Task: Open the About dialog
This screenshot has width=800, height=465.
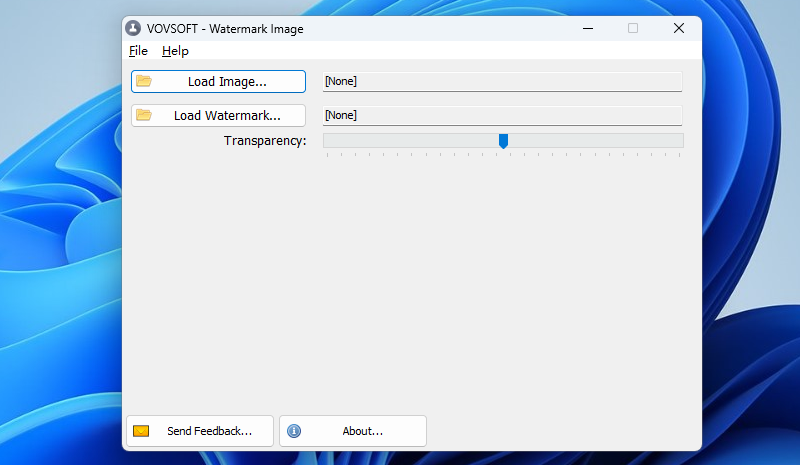Action: click(x=353, y=431)
